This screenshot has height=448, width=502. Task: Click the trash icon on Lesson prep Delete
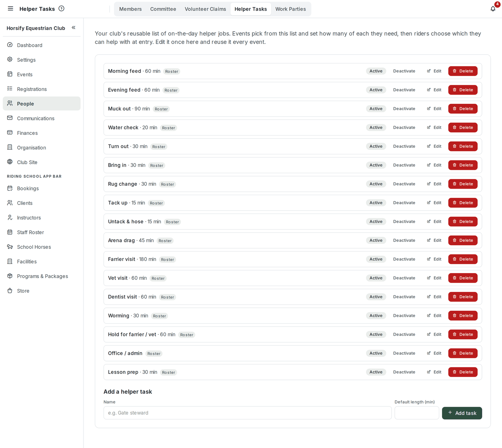click(x=455, y=372)
